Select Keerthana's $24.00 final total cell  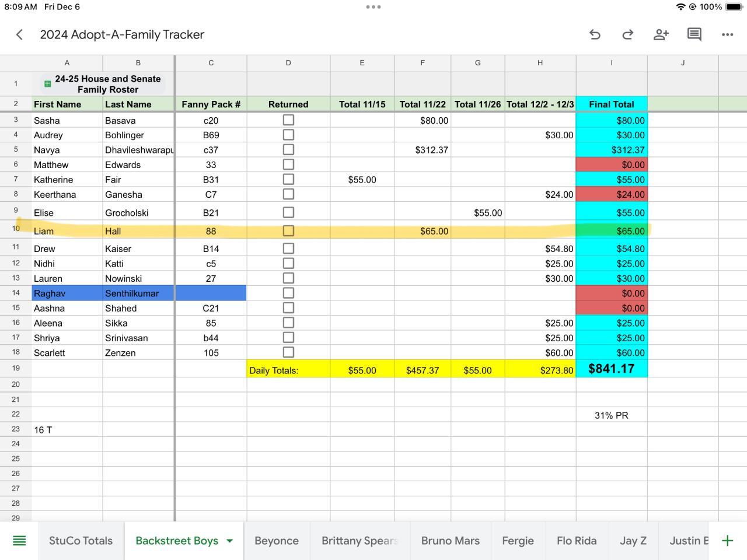pos(612,194)
